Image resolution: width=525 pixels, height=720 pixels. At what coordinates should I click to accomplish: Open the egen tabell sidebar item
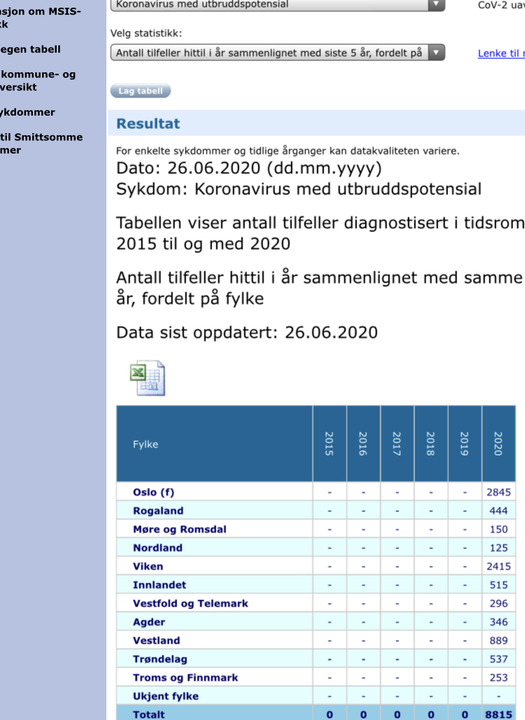(x=30, y=49)
